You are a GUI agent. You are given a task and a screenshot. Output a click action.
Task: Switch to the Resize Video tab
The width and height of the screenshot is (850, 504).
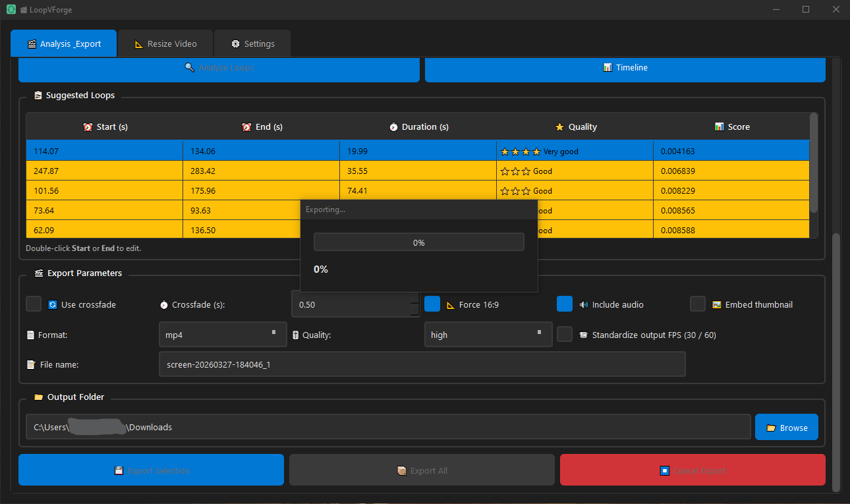[165, 43]
